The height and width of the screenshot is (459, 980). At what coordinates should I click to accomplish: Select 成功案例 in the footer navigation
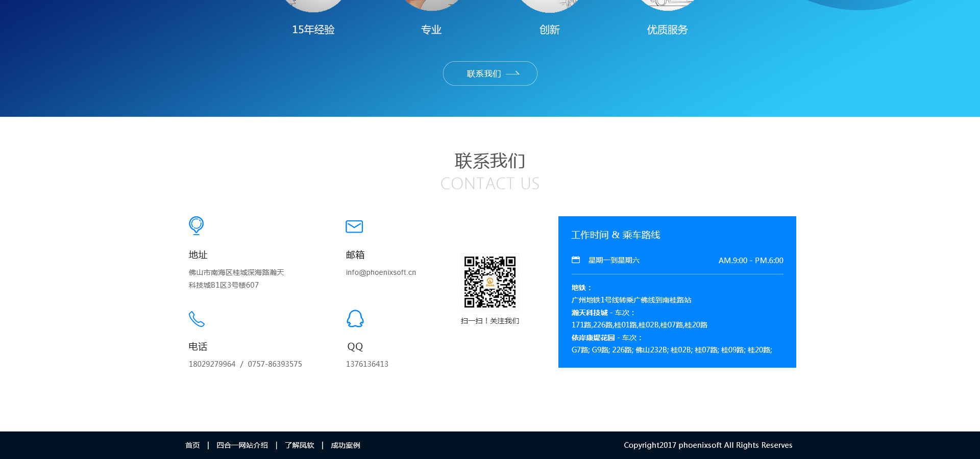[345, 445]
